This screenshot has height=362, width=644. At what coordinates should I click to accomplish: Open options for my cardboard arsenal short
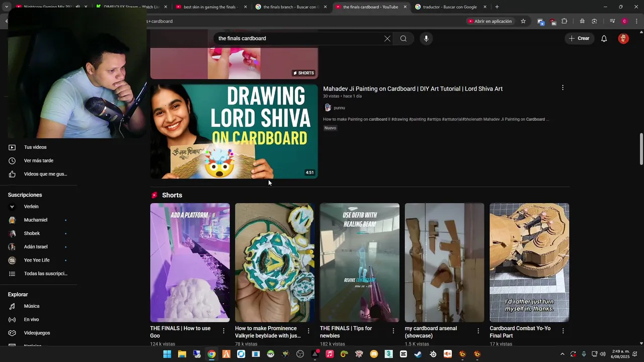[478, 331]
